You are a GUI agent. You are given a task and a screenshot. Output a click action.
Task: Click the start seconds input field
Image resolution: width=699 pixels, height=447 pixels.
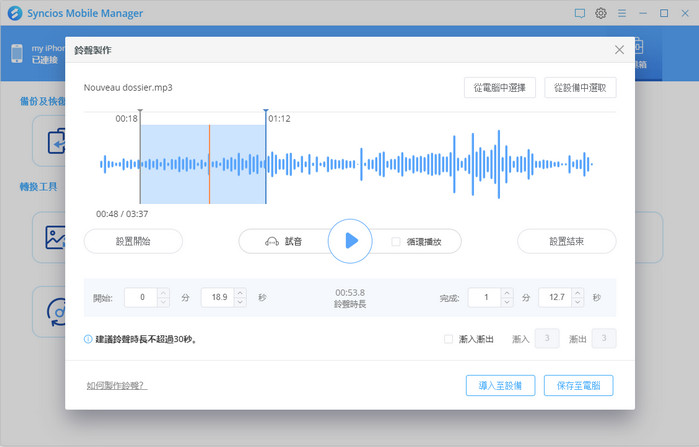pos(216,297)
